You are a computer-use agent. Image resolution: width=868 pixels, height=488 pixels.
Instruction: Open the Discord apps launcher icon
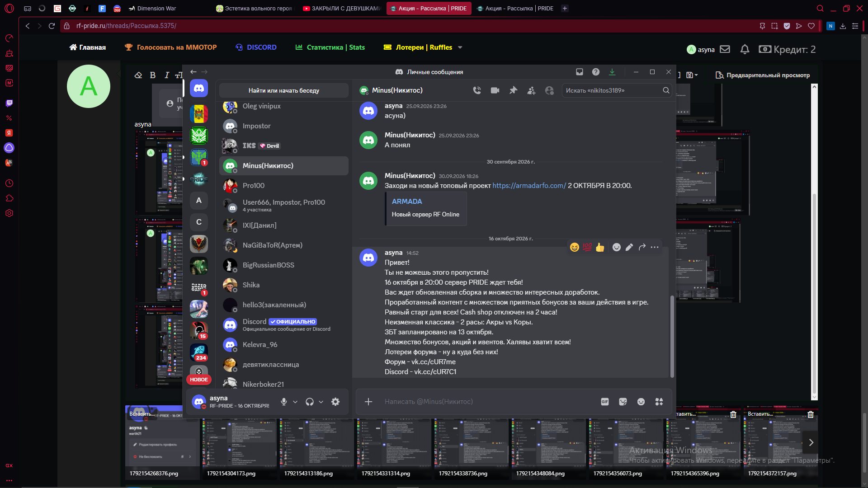click(659, 402)
